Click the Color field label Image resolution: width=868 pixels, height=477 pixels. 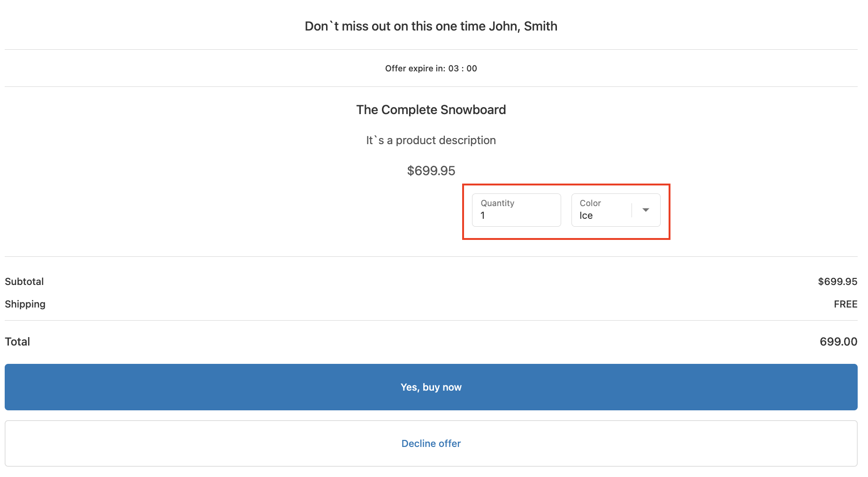(590, 203)
